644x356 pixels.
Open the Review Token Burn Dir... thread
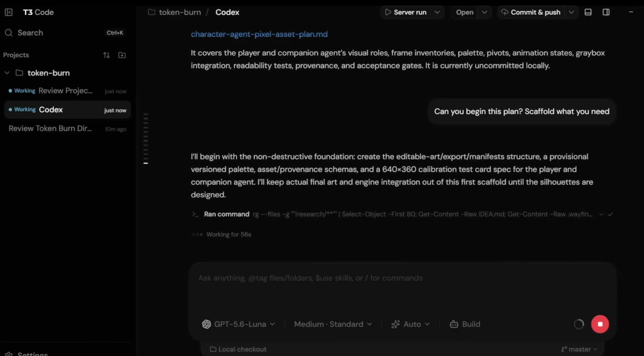68,128
